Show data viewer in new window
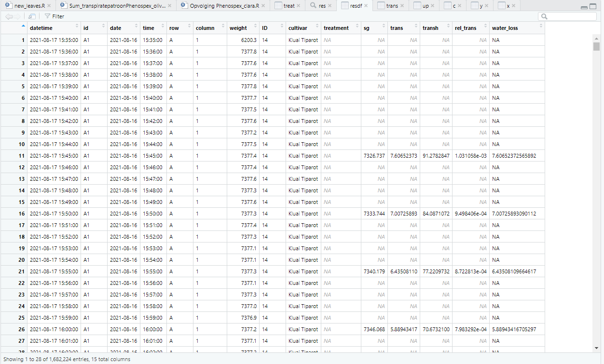This screenshot has height=364, width=604. (32, 16)
